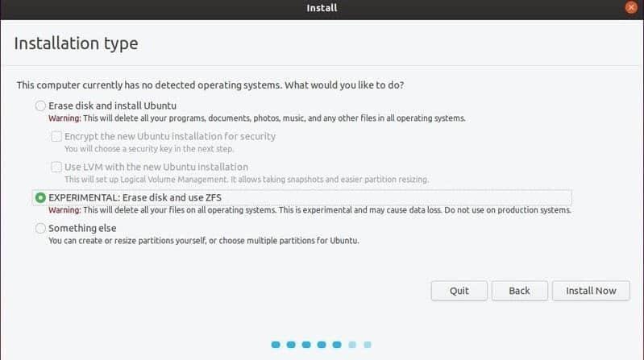Click the third progress step dot
Screen dimensions: 644x360
point(306,345)
